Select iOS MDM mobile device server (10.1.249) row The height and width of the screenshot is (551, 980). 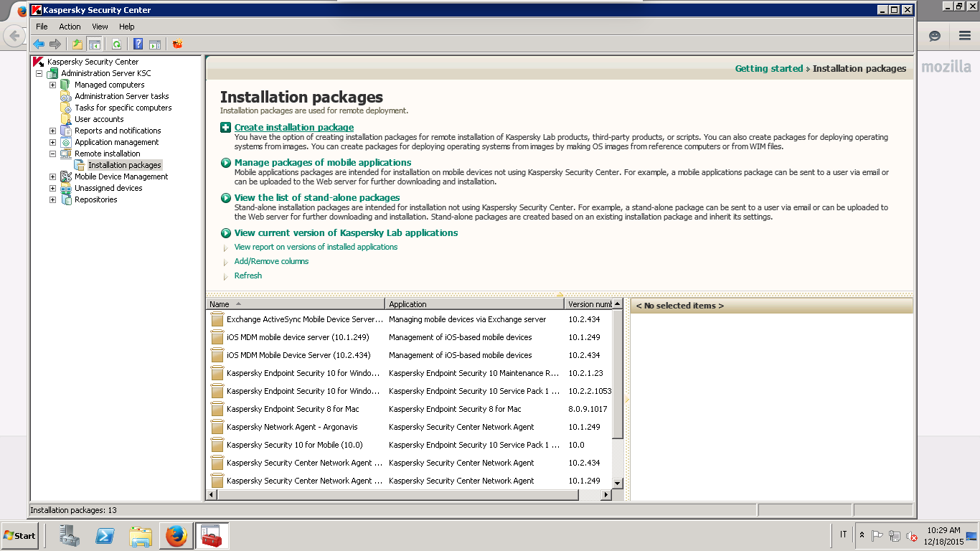pyautogui.click(x=410, y=337)
